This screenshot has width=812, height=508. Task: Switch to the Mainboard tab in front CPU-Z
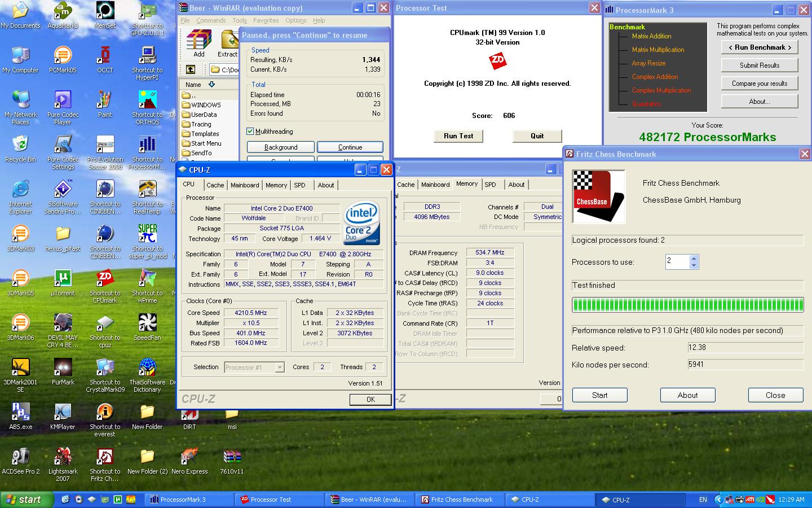(245, 185)
